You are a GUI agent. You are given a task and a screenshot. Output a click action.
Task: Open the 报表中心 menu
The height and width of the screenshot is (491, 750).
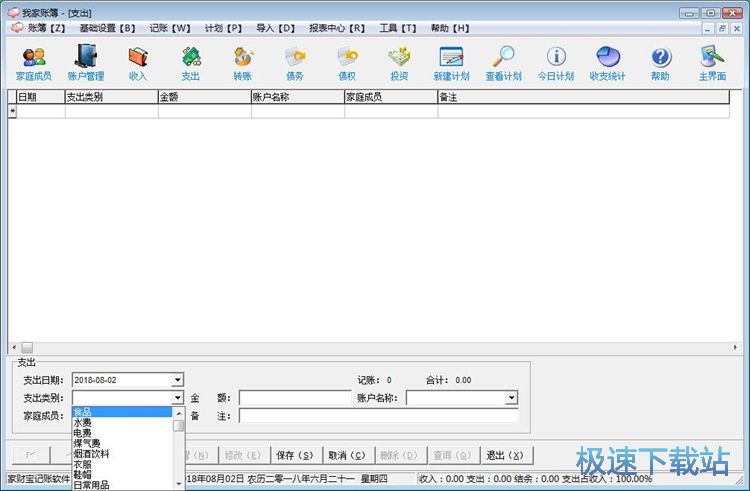(337, 28)
